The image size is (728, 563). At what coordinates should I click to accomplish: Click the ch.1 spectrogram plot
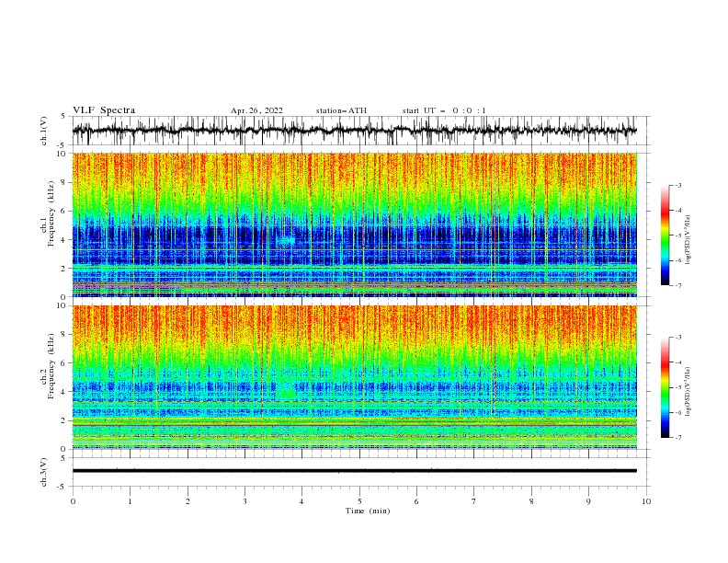point(355,224)
